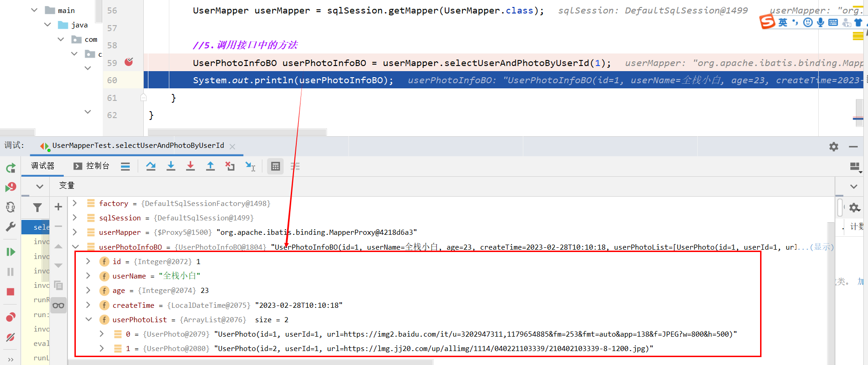Expand userPhotoList element 0
Screen dimensions: 868x365
coord(101,334)
